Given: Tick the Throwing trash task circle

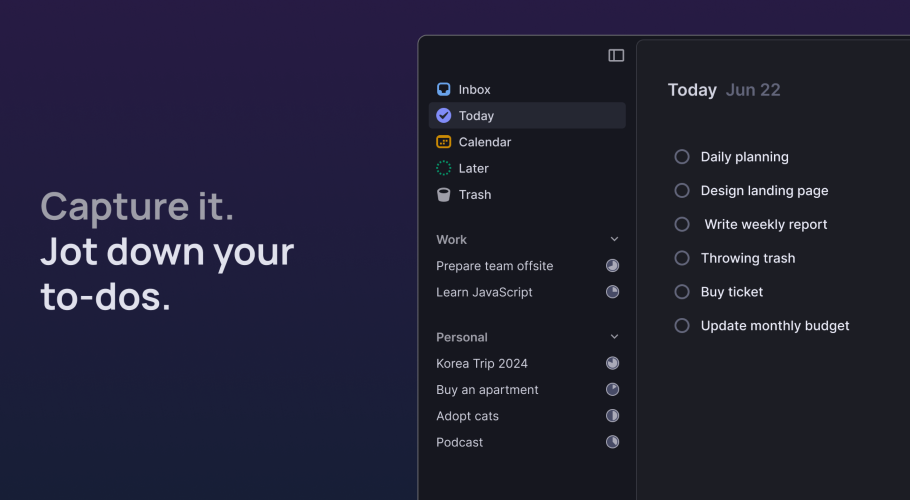Looking at the screenshot, I should [x=682, y=258].
